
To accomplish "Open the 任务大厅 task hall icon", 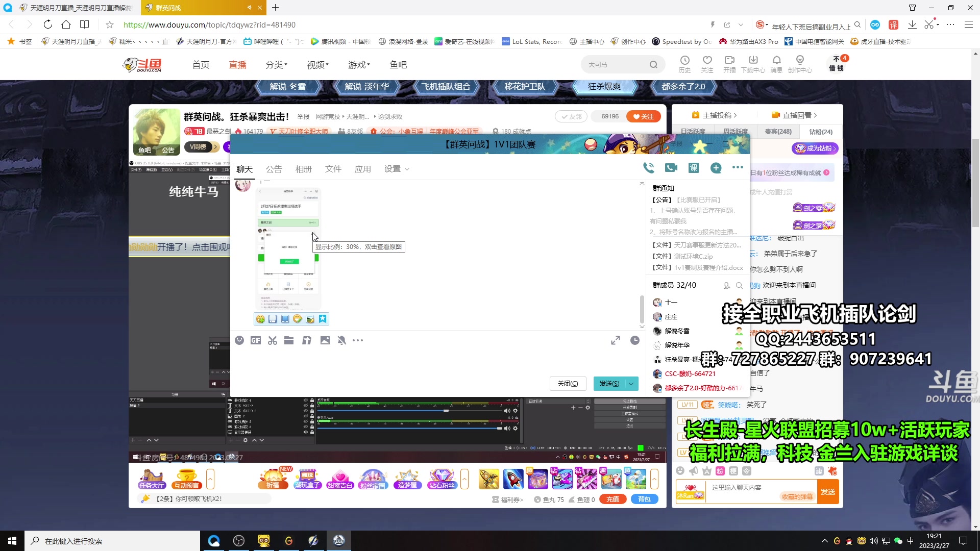I will [x=152, y=480].
